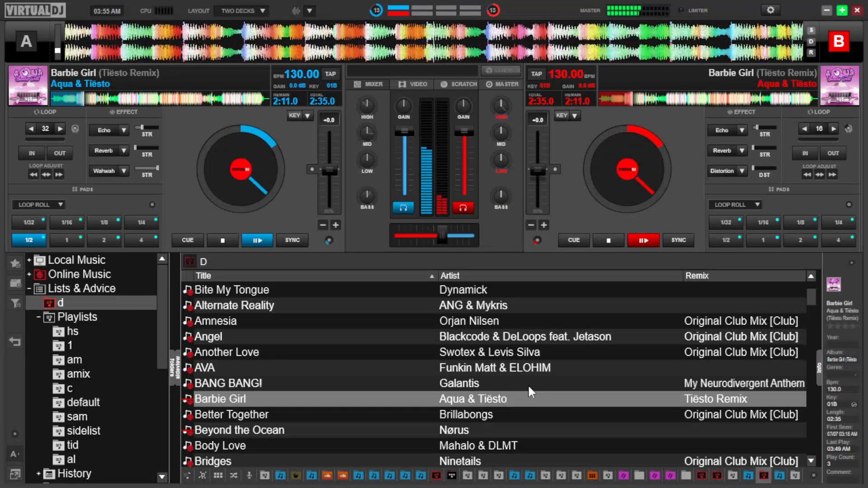The width and height of the screenshot is (868, 488).
Task: Toggle deck A headphone cue button
Action: coord(403,207)
